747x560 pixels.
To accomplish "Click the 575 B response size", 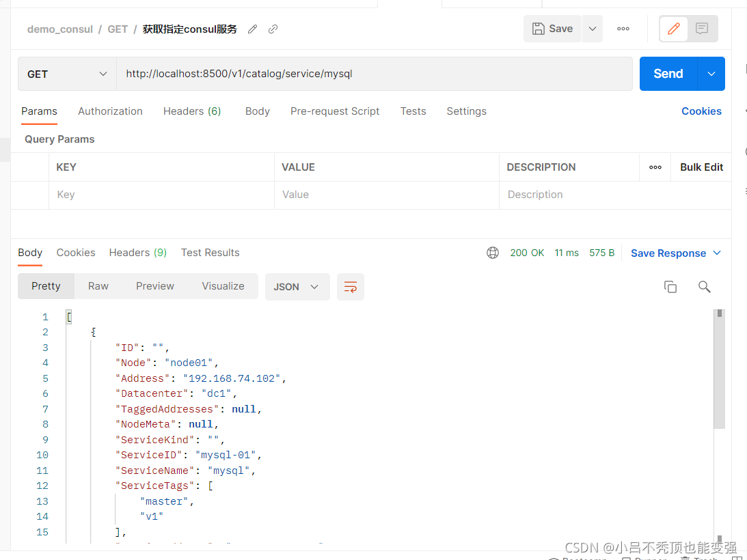I will click(x=601, y=253).
